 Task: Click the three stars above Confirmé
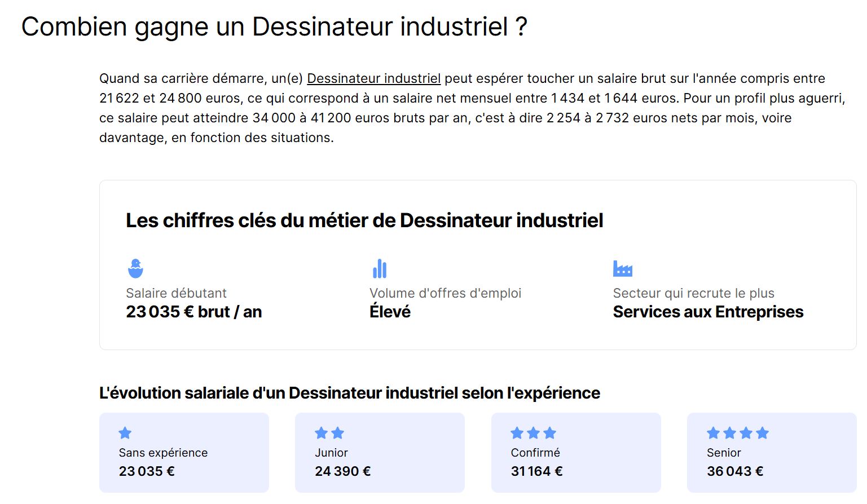[534, 433]
